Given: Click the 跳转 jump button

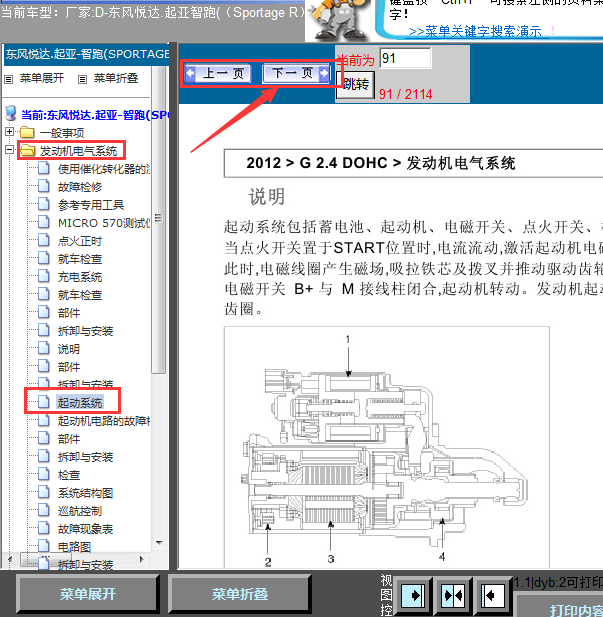Looking at the screenshot, I should (x=355, y=85).
